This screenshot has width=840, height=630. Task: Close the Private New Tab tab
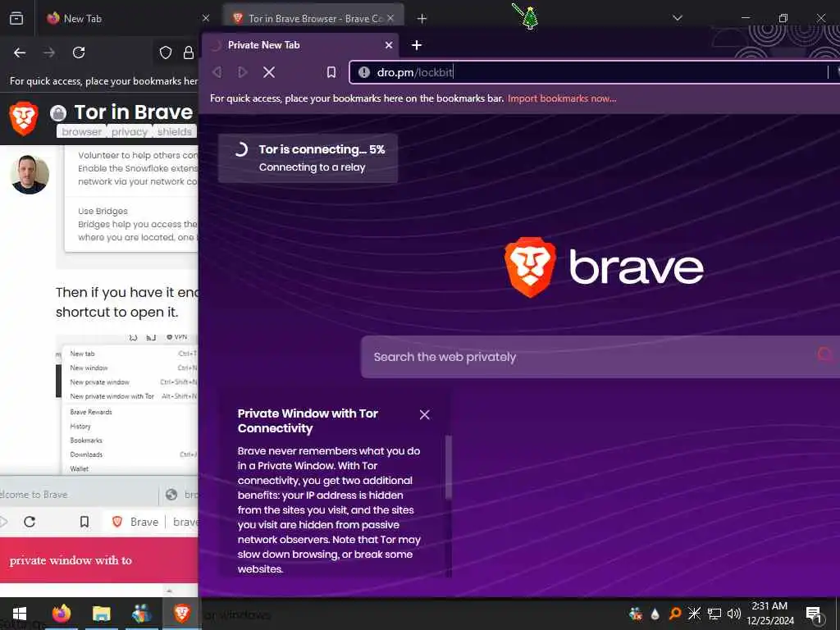click(x=389, y=45)
